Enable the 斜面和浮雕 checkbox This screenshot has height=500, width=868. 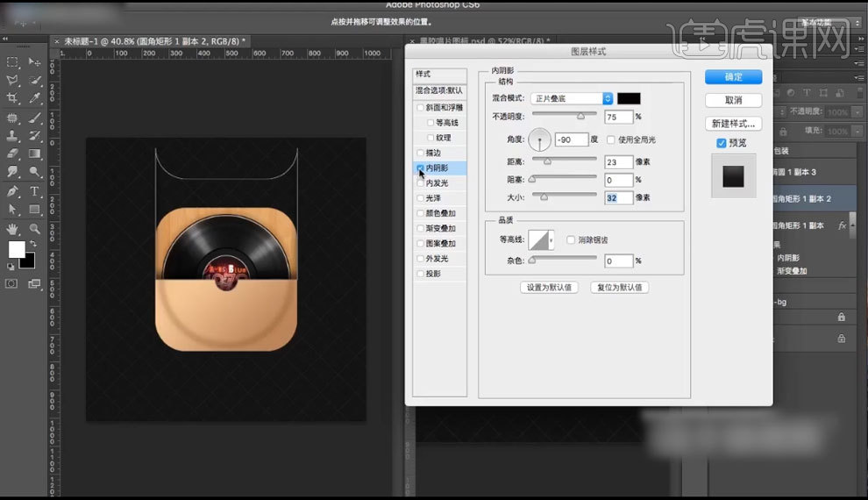click(420, 107)
